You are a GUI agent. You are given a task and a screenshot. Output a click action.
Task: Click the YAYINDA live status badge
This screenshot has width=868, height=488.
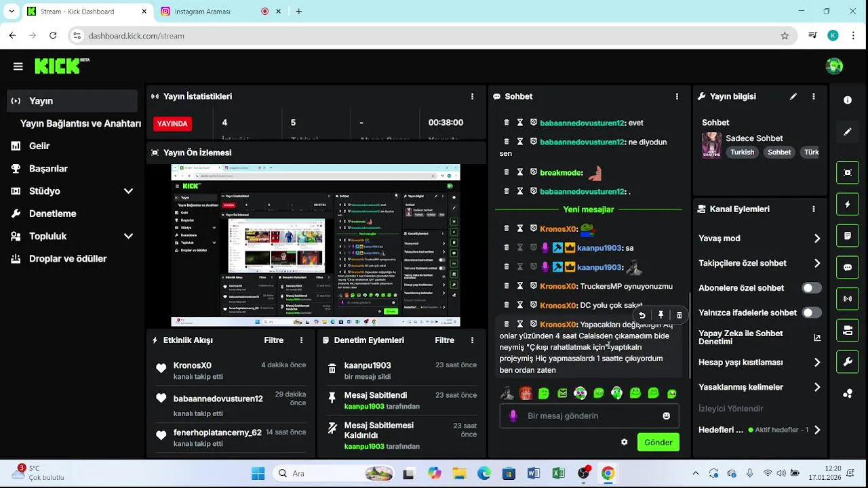point(172,124)
